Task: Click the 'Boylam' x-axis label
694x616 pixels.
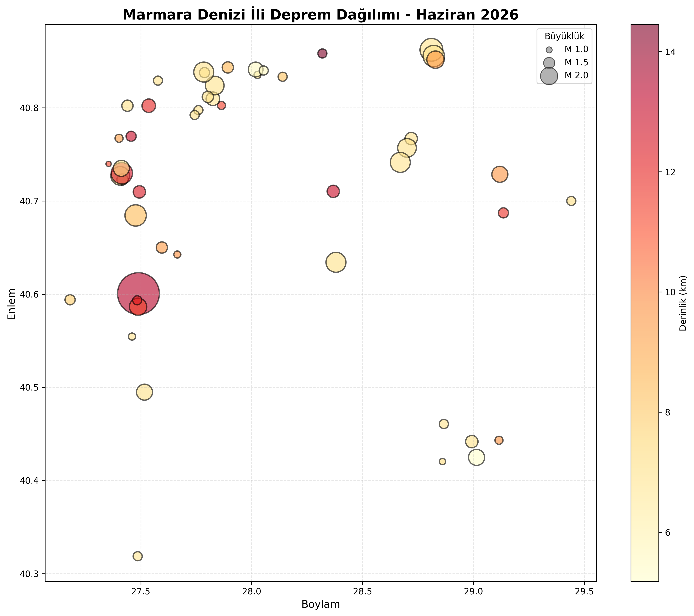Action: (321, 604)
